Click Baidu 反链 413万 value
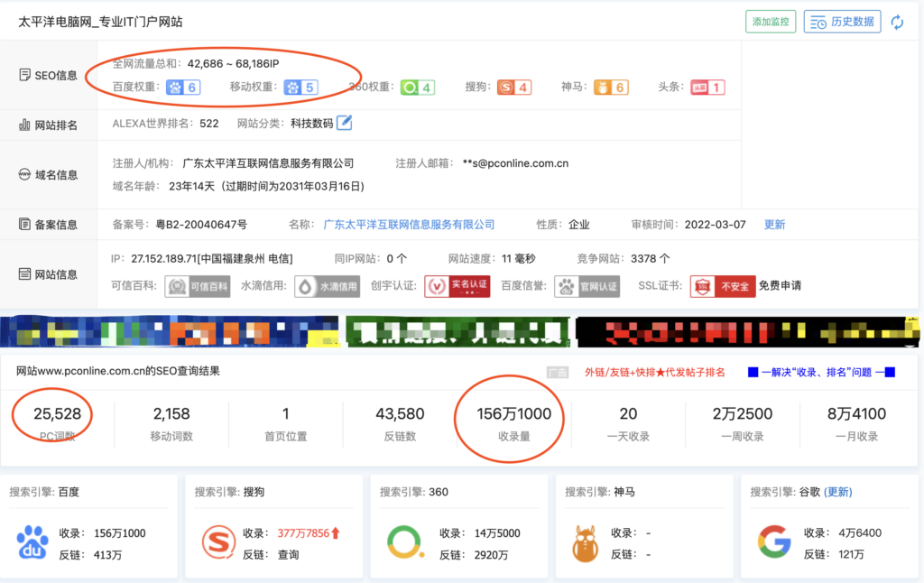 click(x=108, y=555)
